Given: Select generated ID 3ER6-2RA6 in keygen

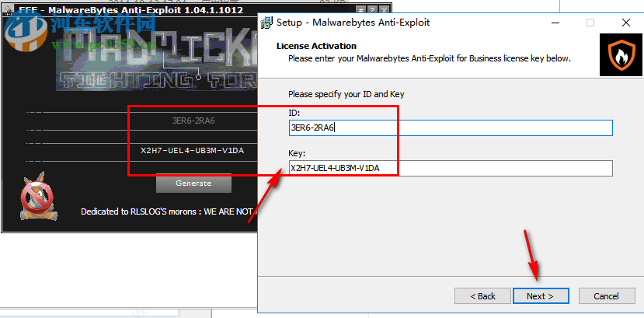Looking at the screenshot, I should coord(193,121).
